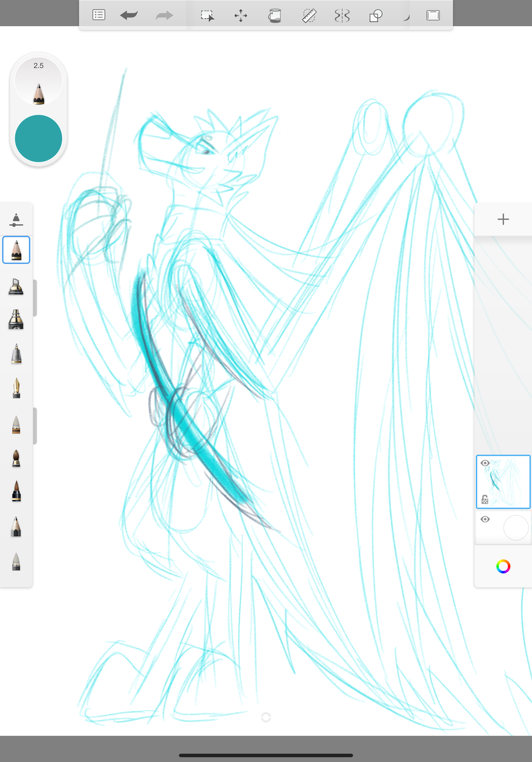532x762 pixels.
Task: Choose the brown-banded soft brush
Action: (x=16, y=424)
